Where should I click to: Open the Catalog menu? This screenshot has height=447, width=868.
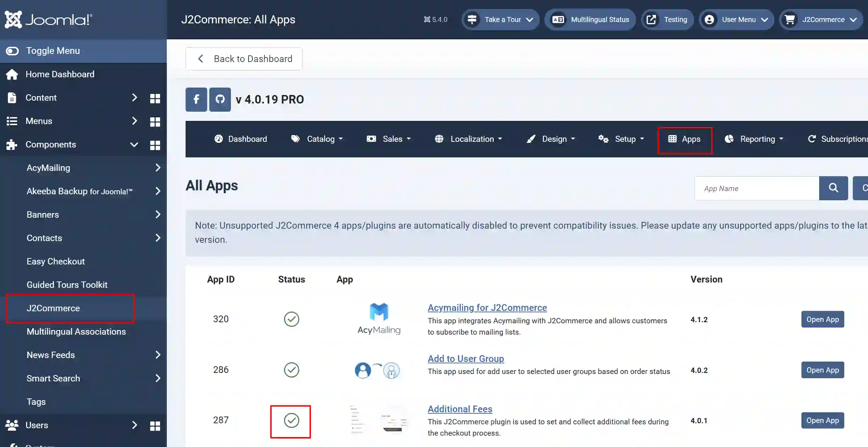point(317,139)
